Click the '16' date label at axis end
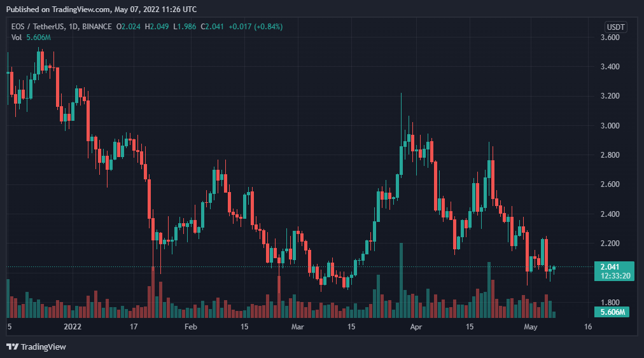644x358 pixels. (588, 327)
